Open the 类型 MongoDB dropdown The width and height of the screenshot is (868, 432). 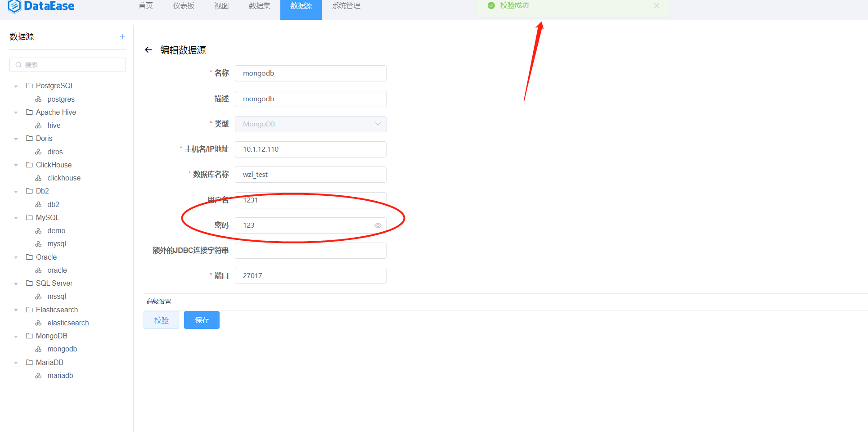coord(310,124)
